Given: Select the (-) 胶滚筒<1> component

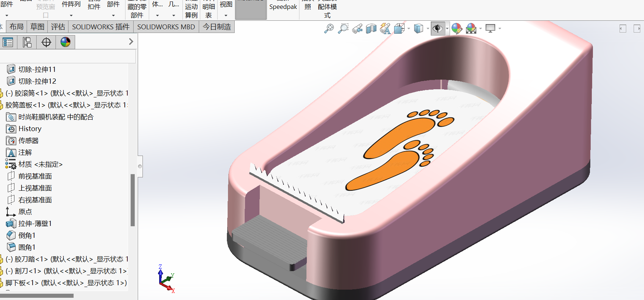Looking at the screenshot, I should (x=67, y=93).
